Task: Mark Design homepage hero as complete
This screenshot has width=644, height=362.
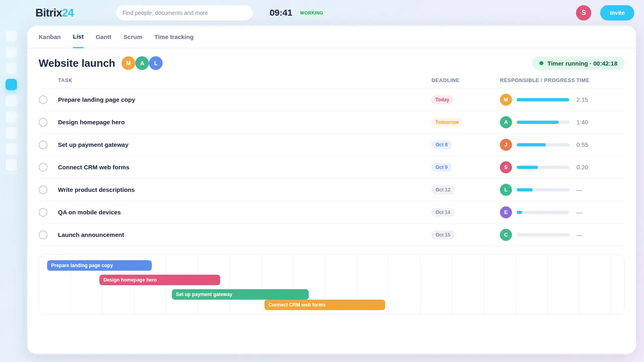Action: pyautogui.click(x=43, y=122)
